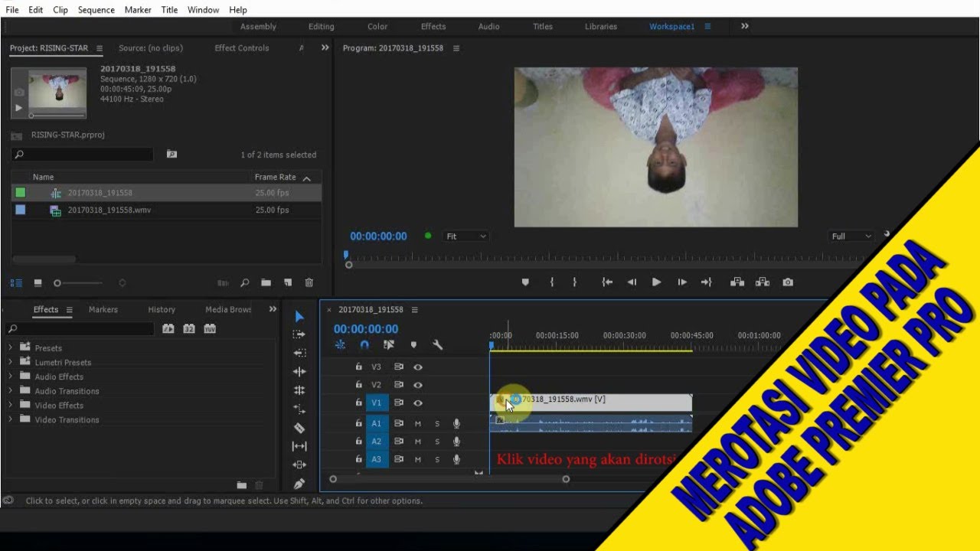Click Mark In button
This screenshot has height=551, width=980.
pos(551,282)
